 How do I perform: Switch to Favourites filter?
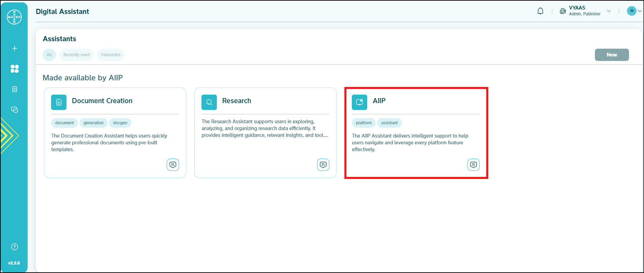111,55
